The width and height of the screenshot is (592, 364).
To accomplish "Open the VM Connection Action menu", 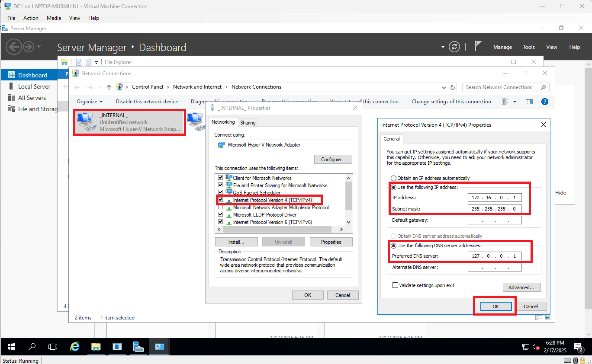I will [31, 18].
